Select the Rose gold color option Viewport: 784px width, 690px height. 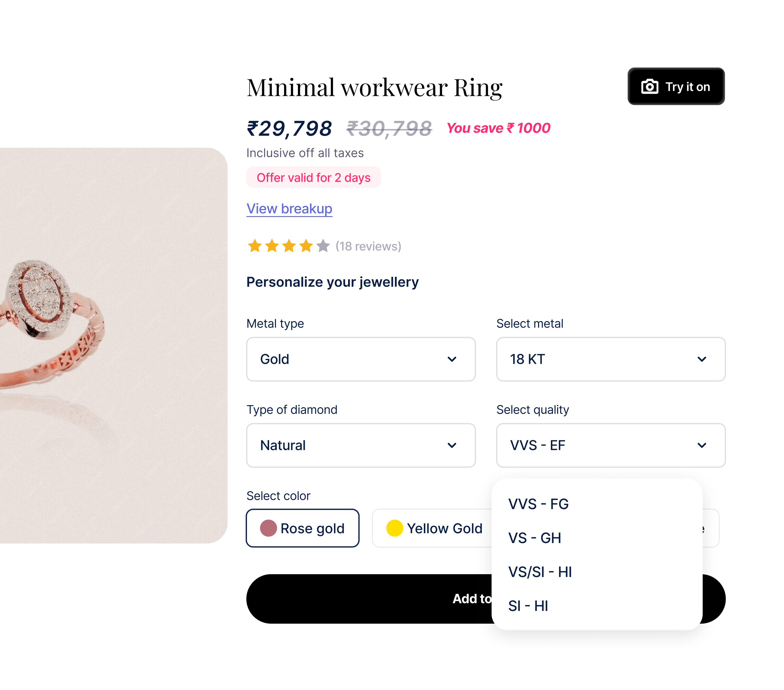[303, 528]
